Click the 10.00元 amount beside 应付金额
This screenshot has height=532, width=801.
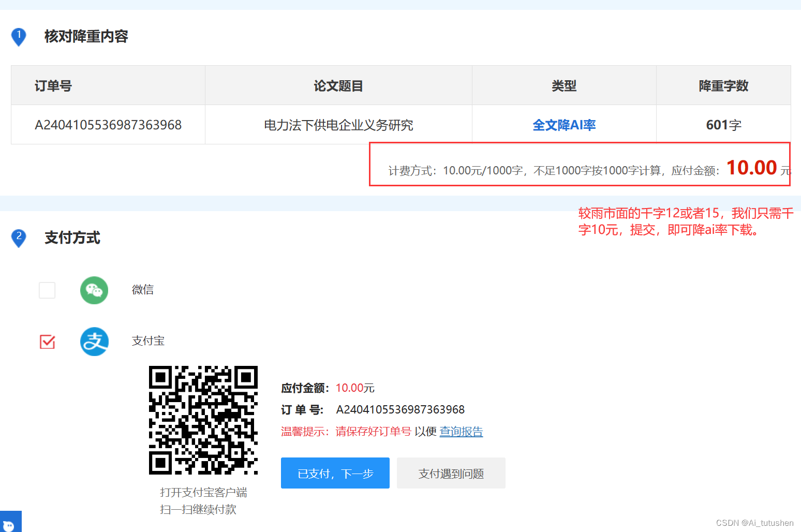[355, 388]
